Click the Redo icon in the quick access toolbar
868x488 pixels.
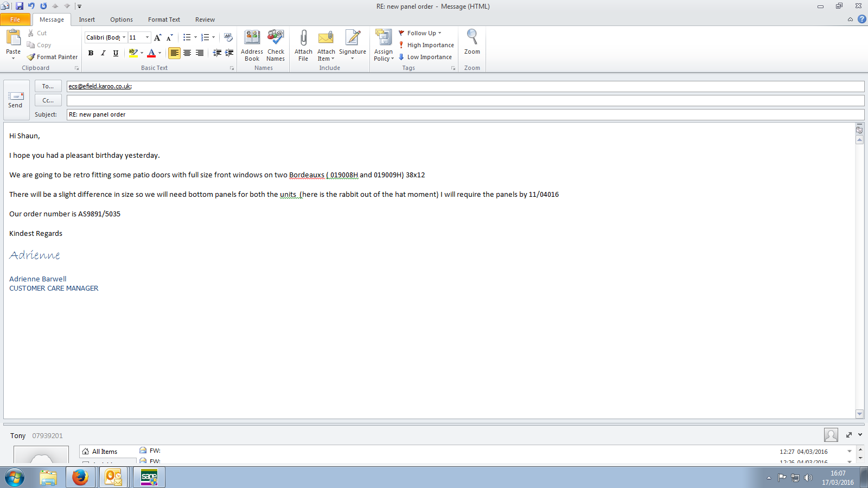pyautogui.click(x=43, y=6)
